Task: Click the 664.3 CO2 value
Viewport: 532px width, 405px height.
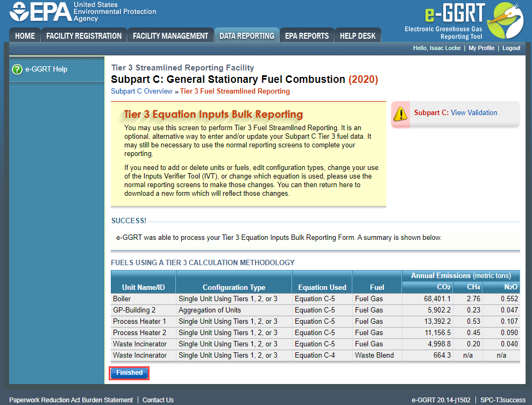Action: click(442, 355)
